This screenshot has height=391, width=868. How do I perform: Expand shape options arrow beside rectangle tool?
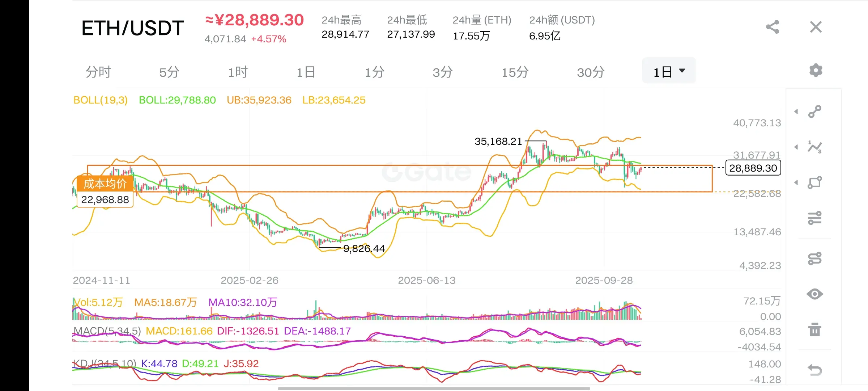click(796, 182)
